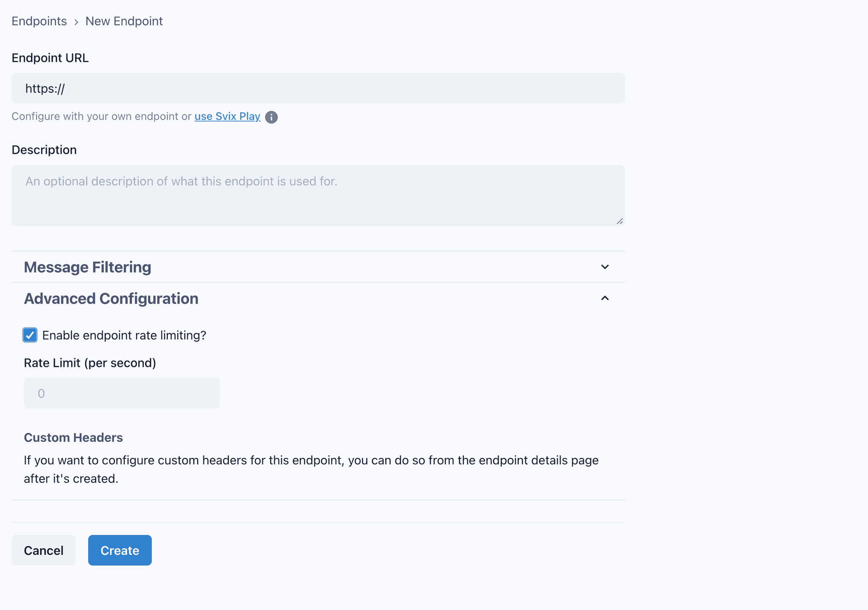This screenshot has height=610, width=868.
Task: Click the "Rate Limit (per second)" label
Action: click(90, 363)
